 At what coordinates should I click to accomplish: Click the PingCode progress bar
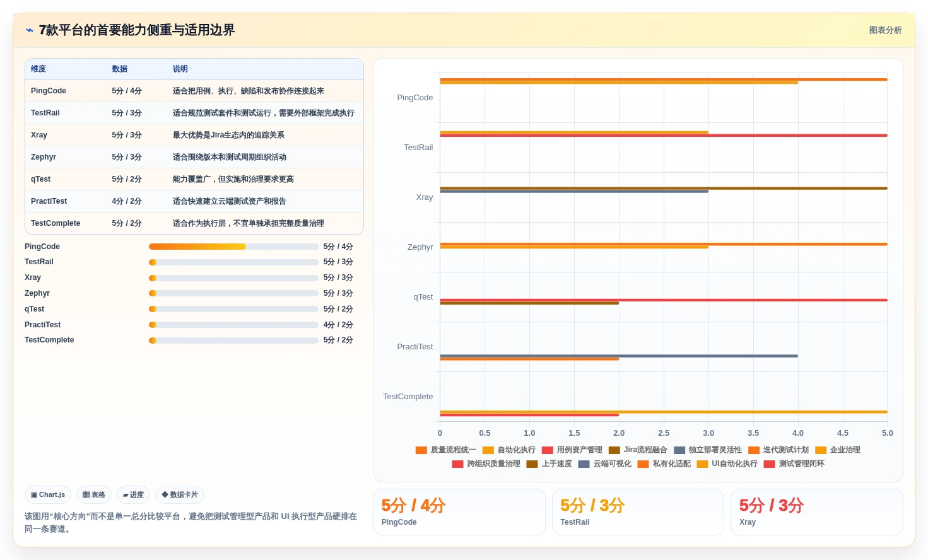(x=233, y=247)
